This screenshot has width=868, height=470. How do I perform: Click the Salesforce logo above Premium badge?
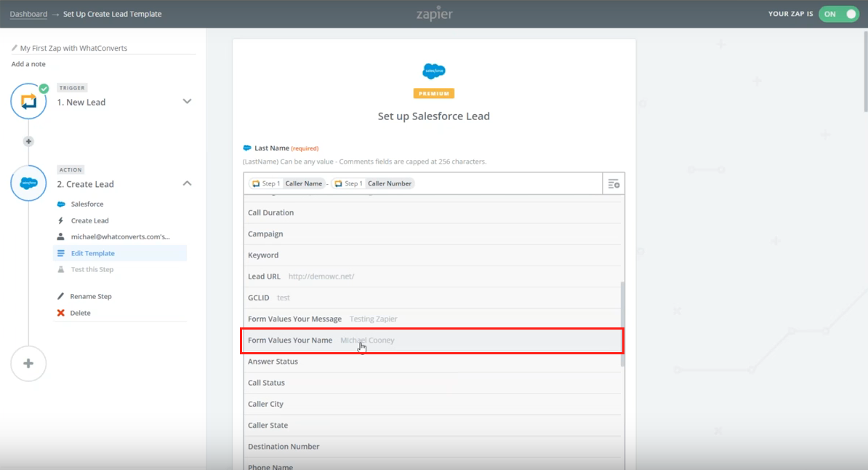tap(433, 71)
